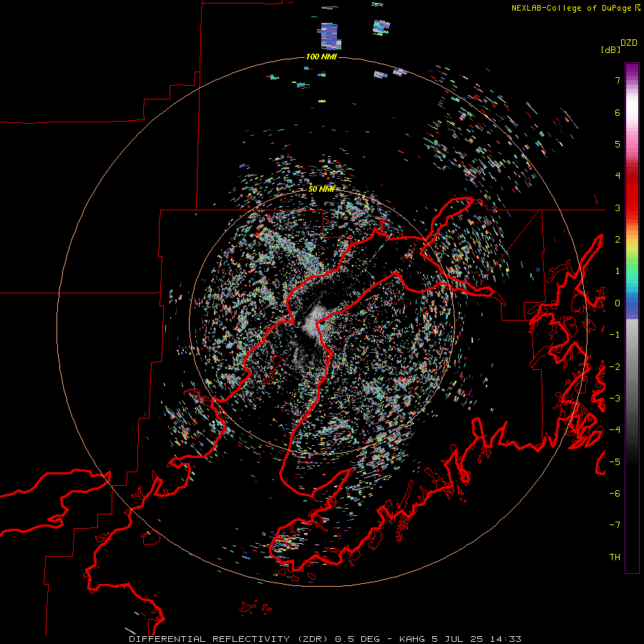Click the TH threshold colorbar label
The width and height of the screenshot is (644, 644).
pos(615,557)
